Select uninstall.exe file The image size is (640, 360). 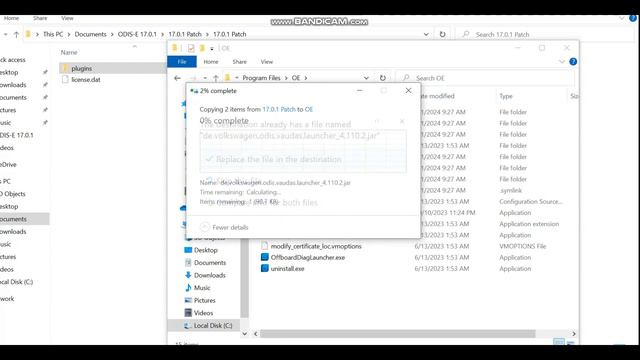pyautogui.click(x=287, y=269)
